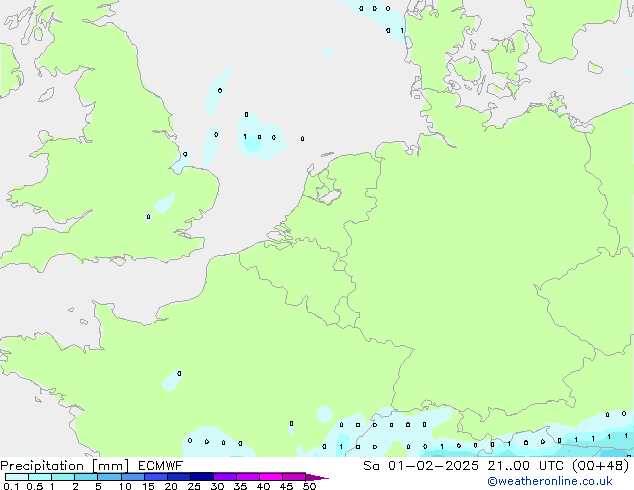Pick the 0.1–0.5 mm legend swatch
This screenshot has height=490, width=634.
(17, 477)
